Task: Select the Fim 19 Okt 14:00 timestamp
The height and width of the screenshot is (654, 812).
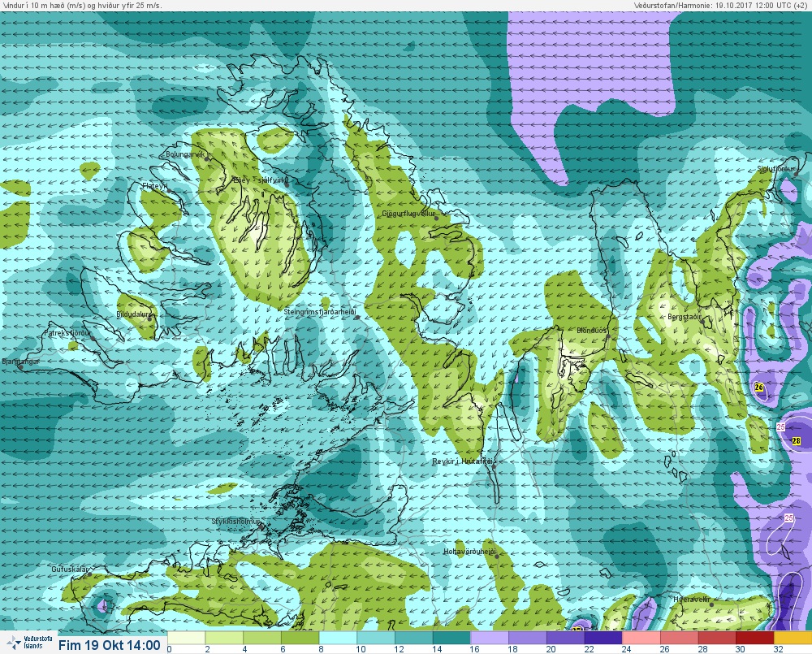Action: point(110,645)
